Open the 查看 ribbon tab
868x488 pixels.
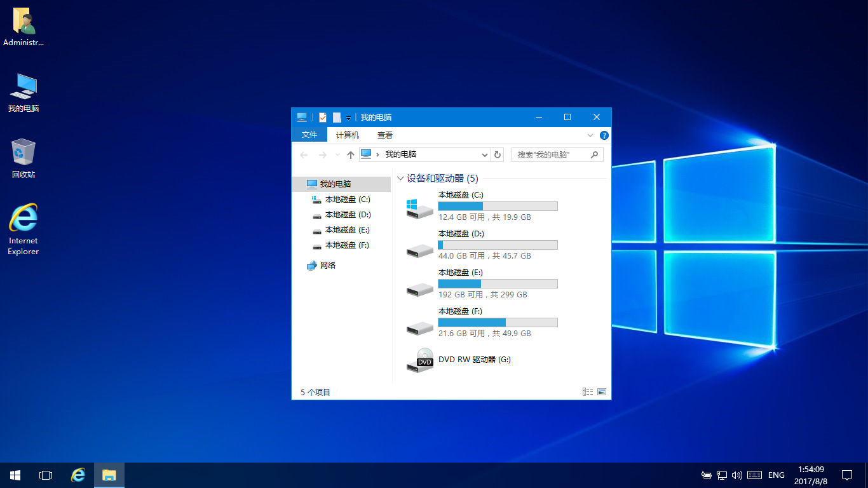click(385, 135)
